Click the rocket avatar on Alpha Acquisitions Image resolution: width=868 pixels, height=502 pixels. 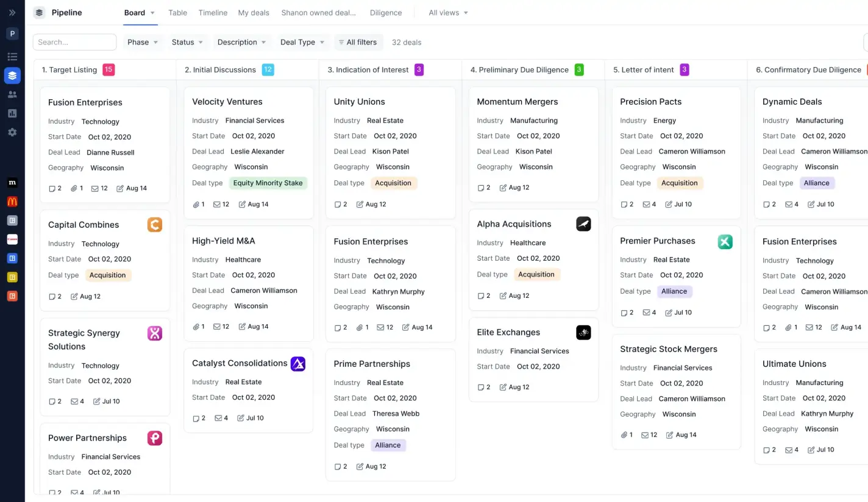583,224
